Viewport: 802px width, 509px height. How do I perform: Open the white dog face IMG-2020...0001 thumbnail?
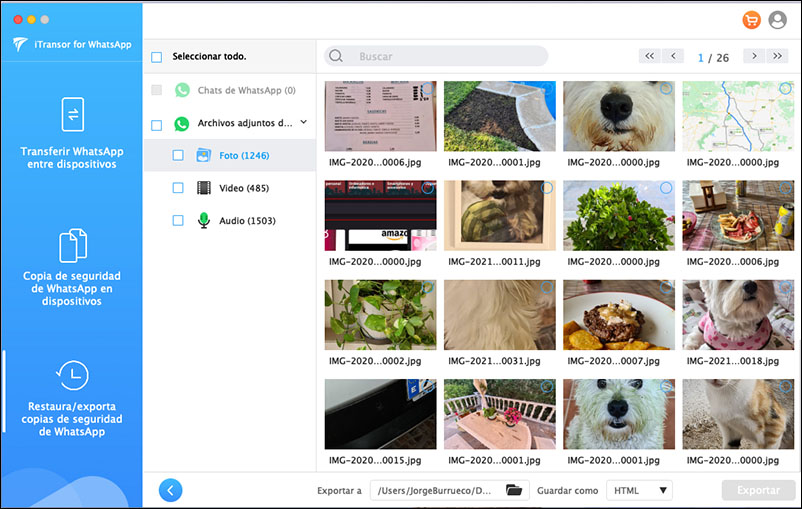[619, 414]
